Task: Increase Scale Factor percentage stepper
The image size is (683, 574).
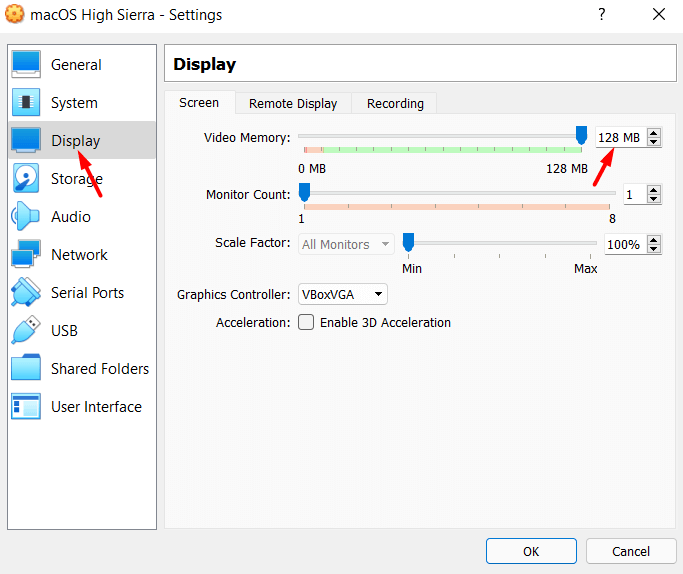Action: pos(654,240)
